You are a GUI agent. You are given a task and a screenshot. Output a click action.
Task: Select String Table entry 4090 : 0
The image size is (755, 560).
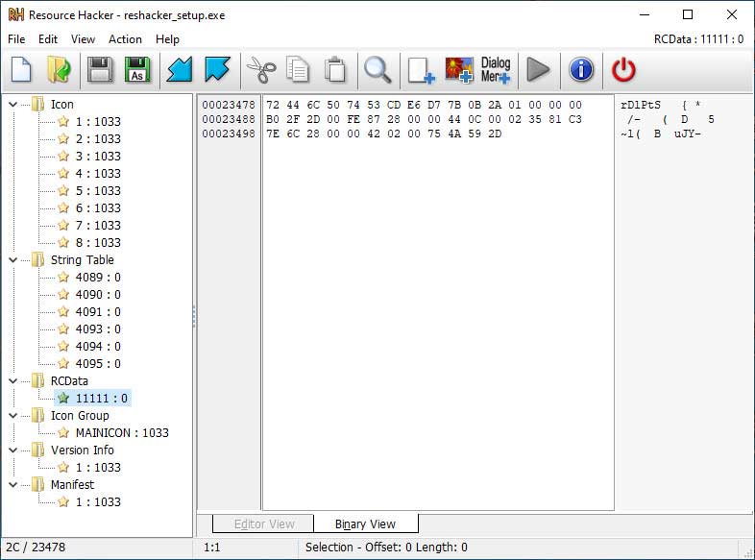coord(98,295)
